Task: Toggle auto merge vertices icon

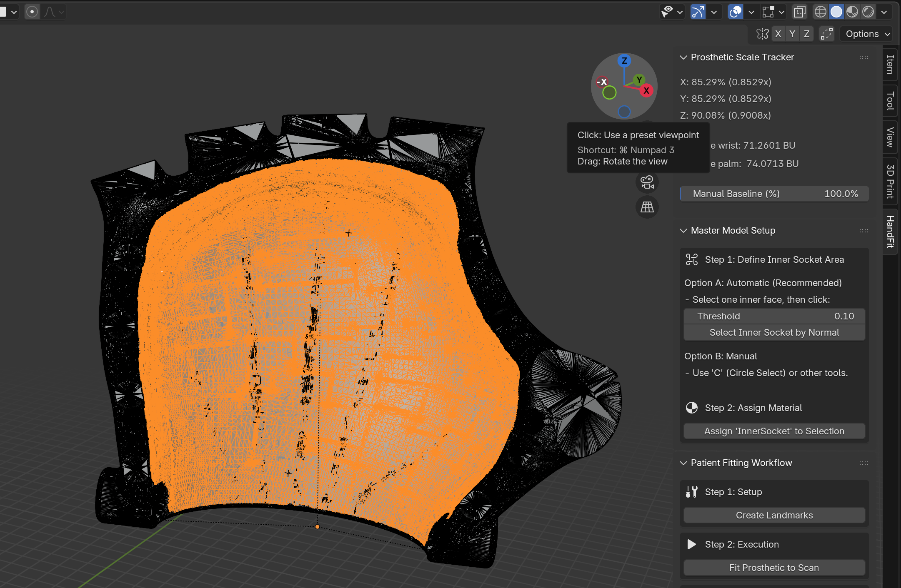Action: click(x=826, y=34)
